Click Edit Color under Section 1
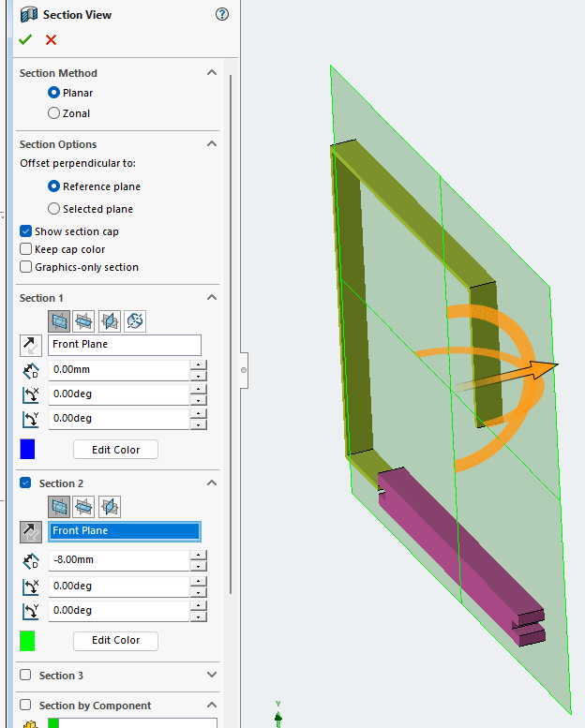Screen dimensions: 585x728 point(115,450)
